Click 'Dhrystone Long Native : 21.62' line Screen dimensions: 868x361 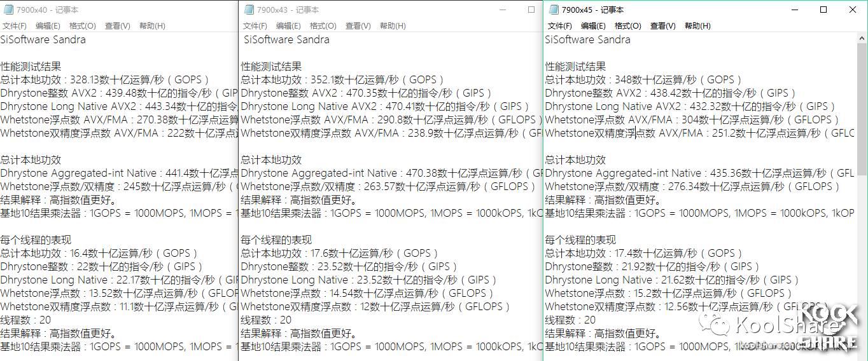coord(673,280)
